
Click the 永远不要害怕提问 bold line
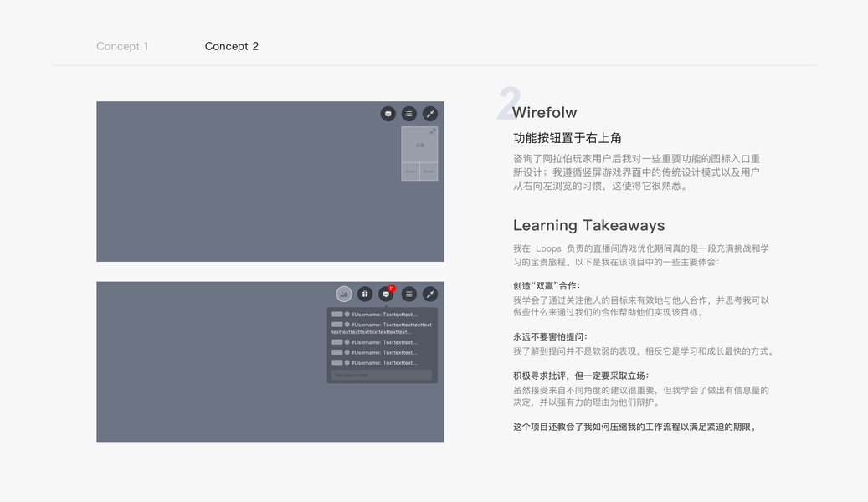click(550, 337)
